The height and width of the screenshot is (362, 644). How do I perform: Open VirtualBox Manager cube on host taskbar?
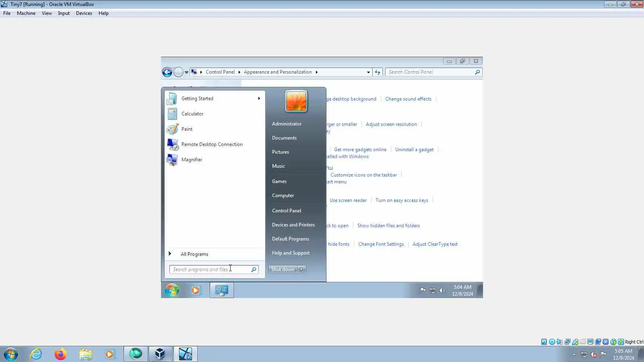coord(160,354)
